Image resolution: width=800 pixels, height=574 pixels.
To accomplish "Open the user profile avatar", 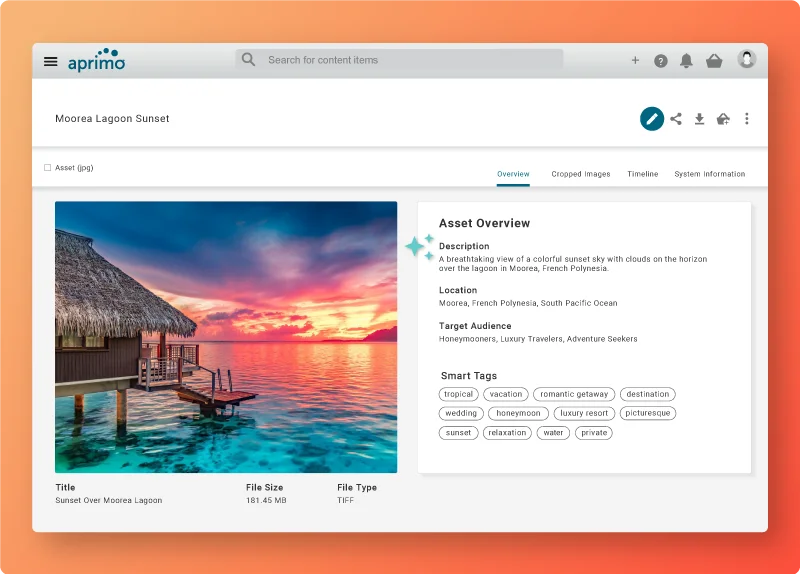I will pyautogui.click(x=746, y=59).
